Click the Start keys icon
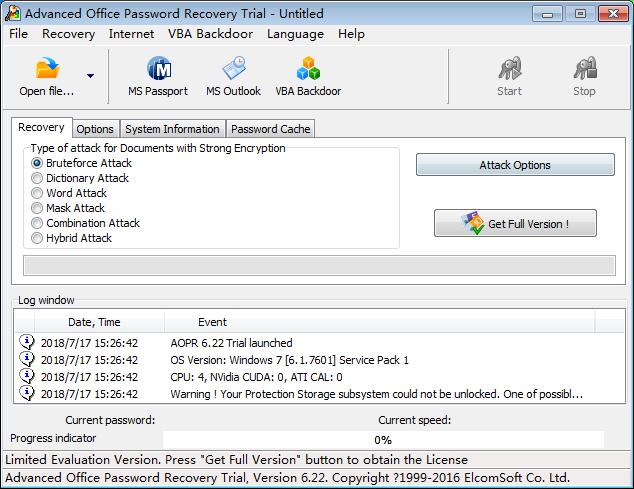The width and height of the screenshot is (634, 489). [x=509, y=68]
